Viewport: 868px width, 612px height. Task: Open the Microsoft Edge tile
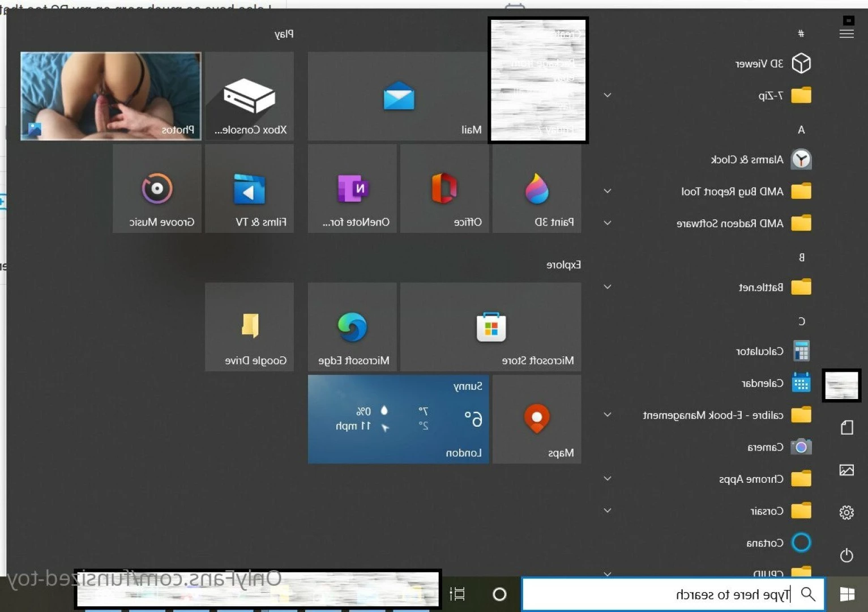[352, 327]
